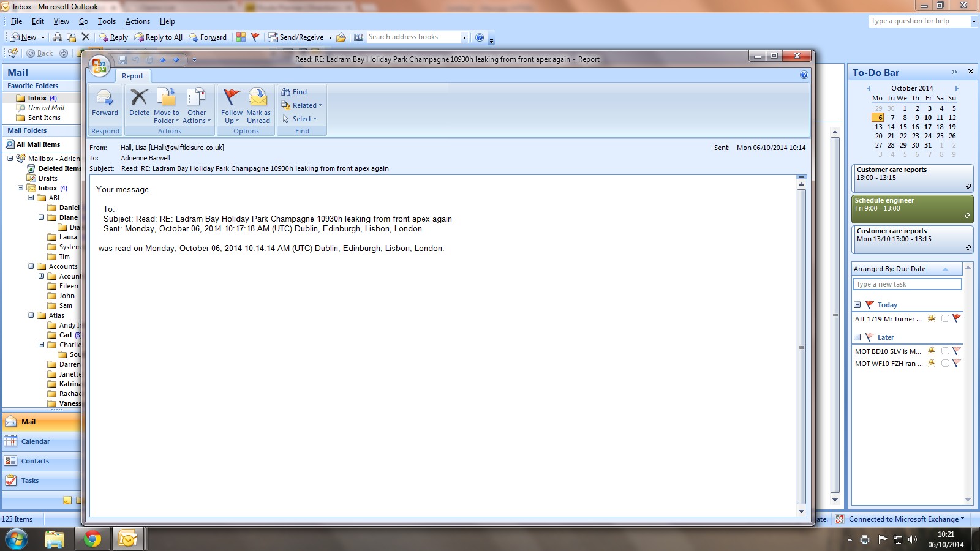
Task: Open the Other Actions dropdown in the ribbon
Action: pos(197,105)
